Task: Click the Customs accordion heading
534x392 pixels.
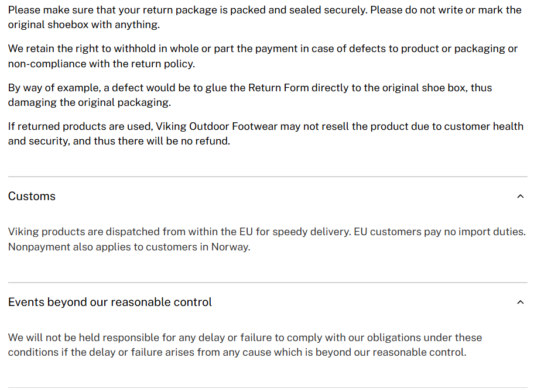Action: 32,197
